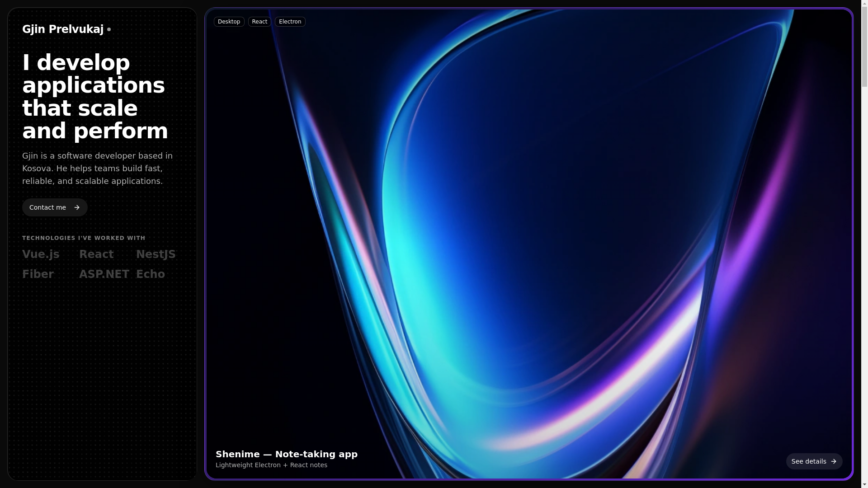Click the headline I develop applications
The height and width of the screenshot is (488, 868).
point(95,97)
